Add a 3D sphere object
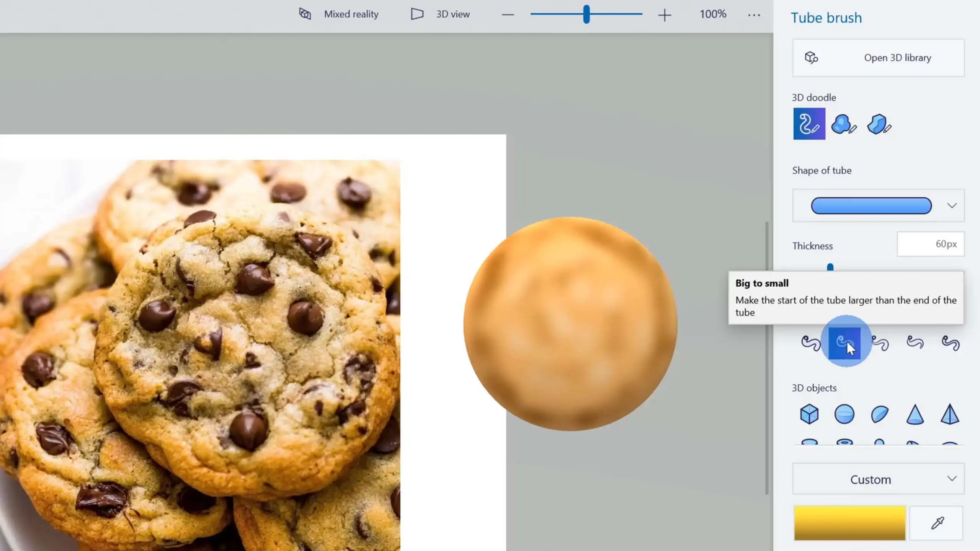 (844, 414)
